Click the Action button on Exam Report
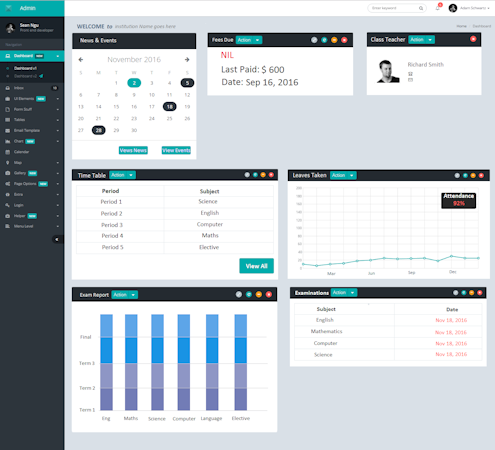495x450 pixels. 120,295
